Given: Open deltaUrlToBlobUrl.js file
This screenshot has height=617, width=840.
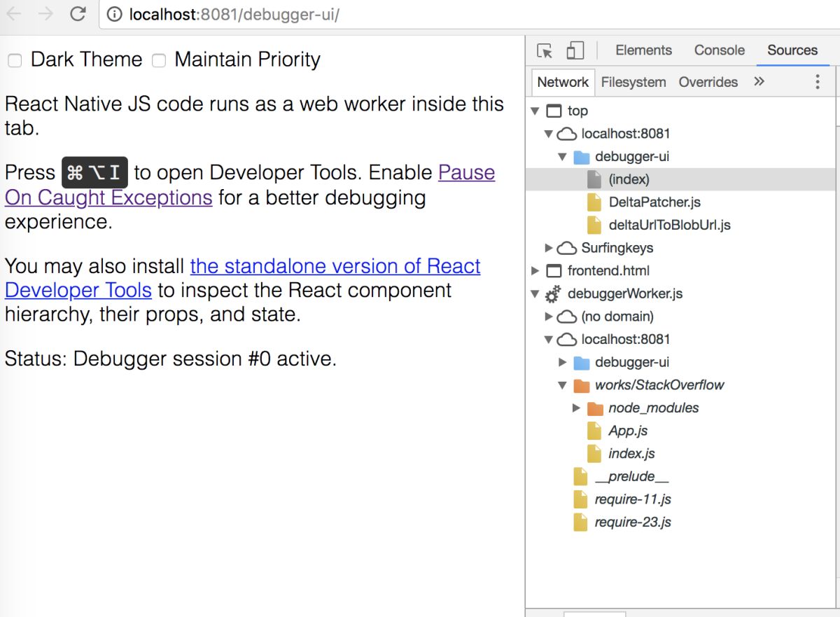Looking at the screenshot, I should click(669, 225).
